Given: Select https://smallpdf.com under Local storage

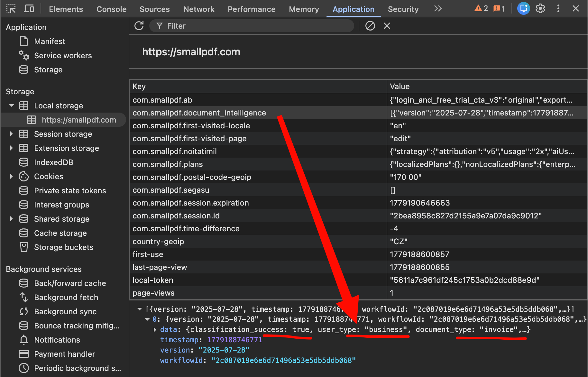Looking at the screenshot, I should pyautogui.click(x=79, y=120).
